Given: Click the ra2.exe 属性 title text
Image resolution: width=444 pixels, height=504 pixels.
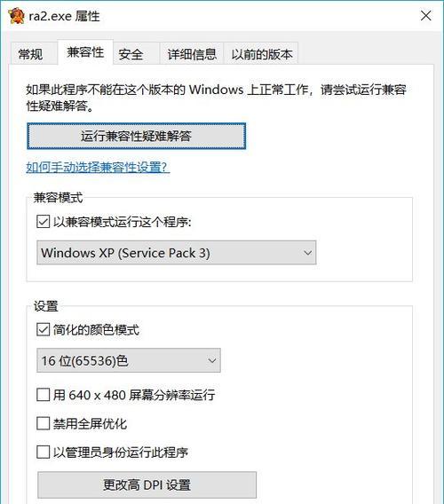Looking at the screenshot, I should point(64,16).
